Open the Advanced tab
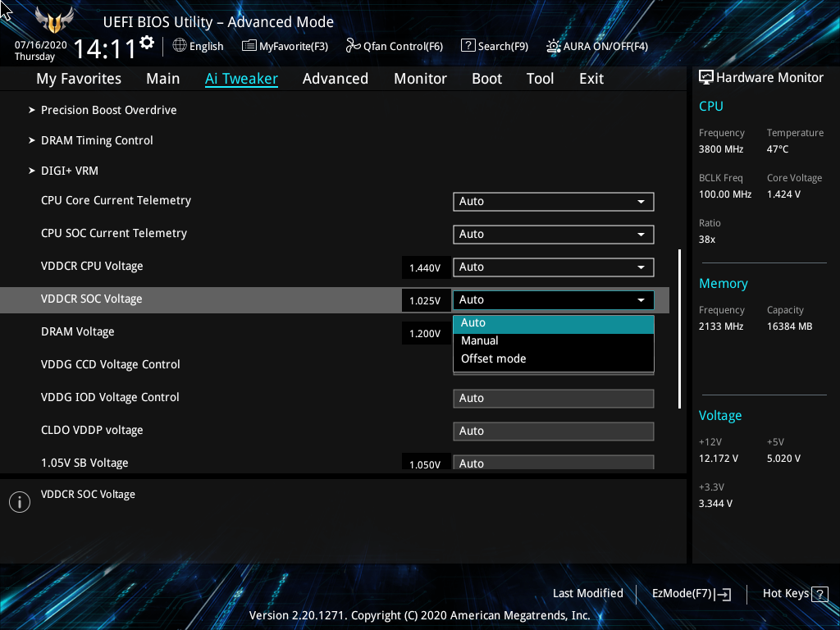The width and height of the screenshot is (840, 630). point(336,79)
